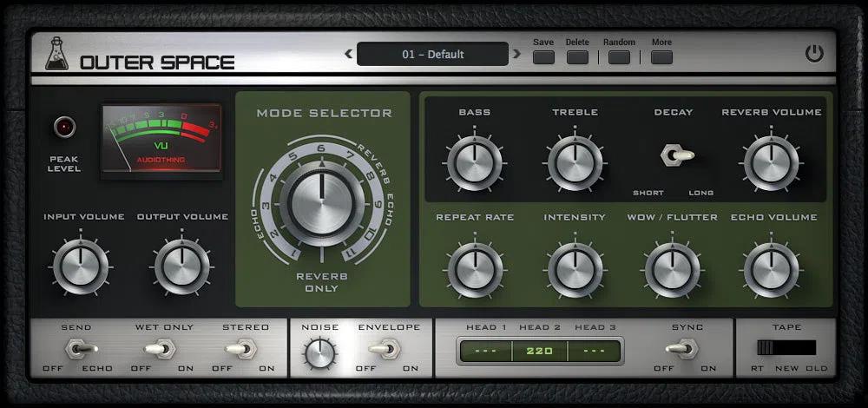Click the Random preset button
868x408 pixels.
(x=619, y=57)
